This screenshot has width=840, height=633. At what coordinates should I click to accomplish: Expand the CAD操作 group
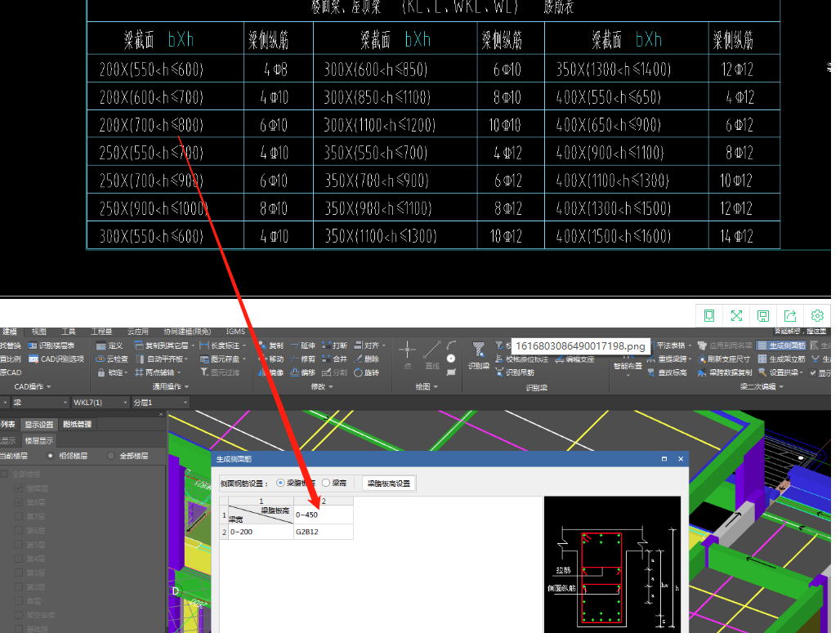click(33, 386)
